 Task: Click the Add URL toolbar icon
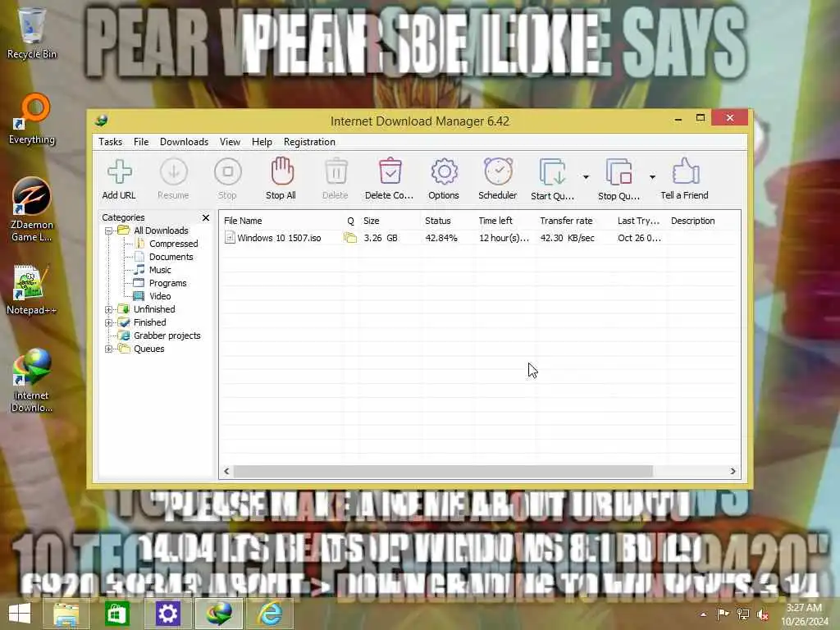pos(119,172)
